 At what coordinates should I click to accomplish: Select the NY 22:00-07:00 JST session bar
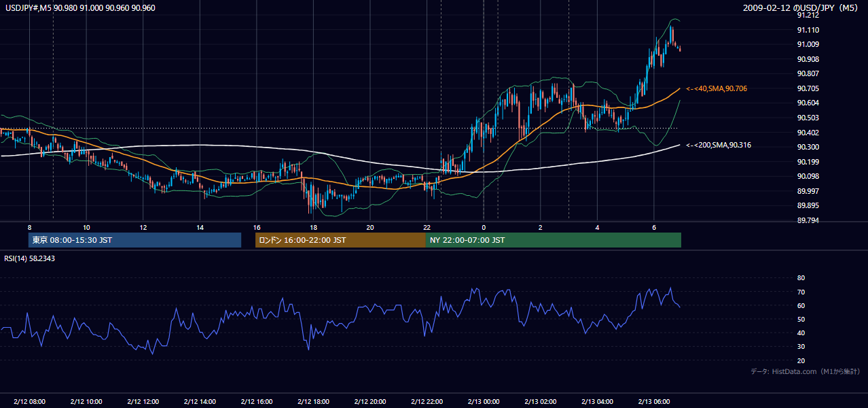click(554, 240)
